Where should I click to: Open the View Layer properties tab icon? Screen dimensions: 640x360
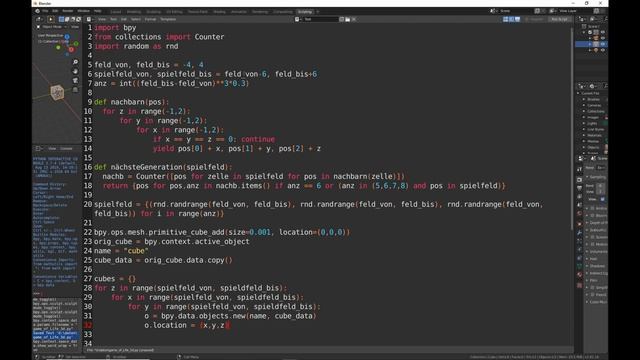pyautogui.click(x=580, y=197)
